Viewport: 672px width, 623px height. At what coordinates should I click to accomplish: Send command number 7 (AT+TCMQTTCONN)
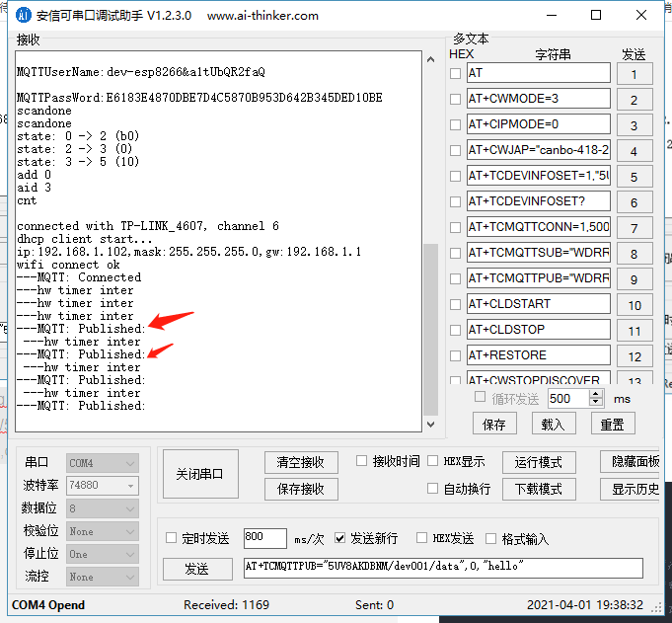[635, 228]
